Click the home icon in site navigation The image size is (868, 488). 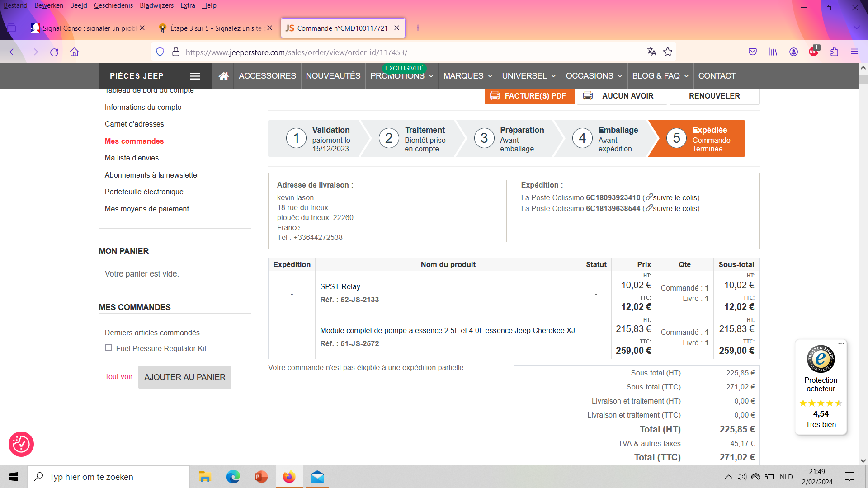pyautogui.click(x=223, y=76)
